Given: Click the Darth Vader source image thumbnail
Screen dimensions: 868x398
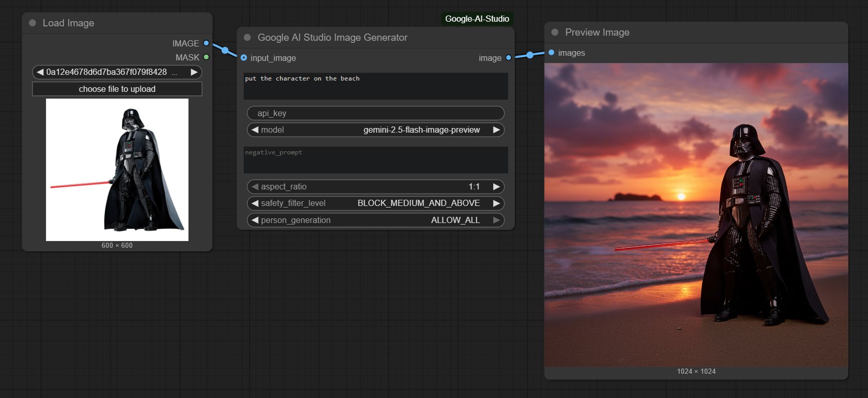Looking at the screenshot, I should pos(117,170).
